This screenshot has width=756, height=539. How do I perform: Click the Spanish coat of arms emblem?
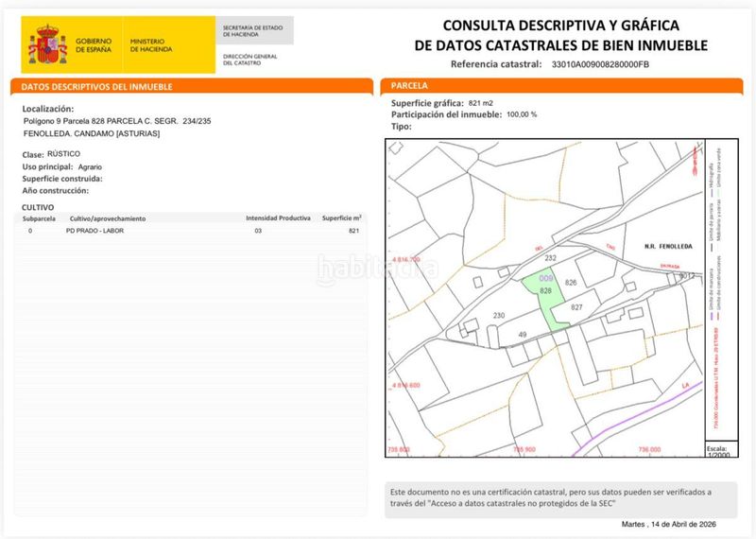[x=47, y=44]
